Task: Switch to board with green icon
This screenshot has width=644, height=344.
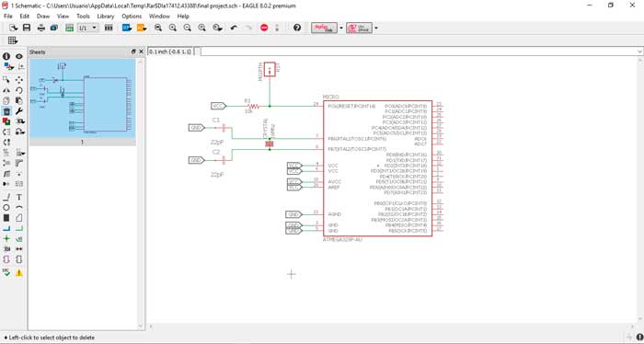Action: (69, 28)
